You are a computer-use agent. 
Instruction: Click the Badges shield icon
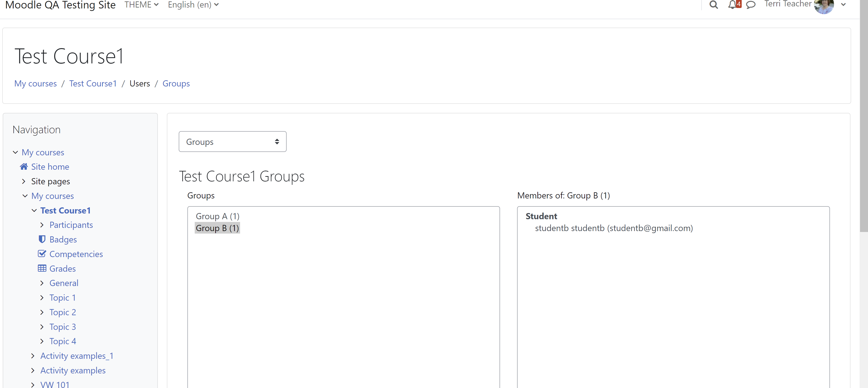point(42,239)
